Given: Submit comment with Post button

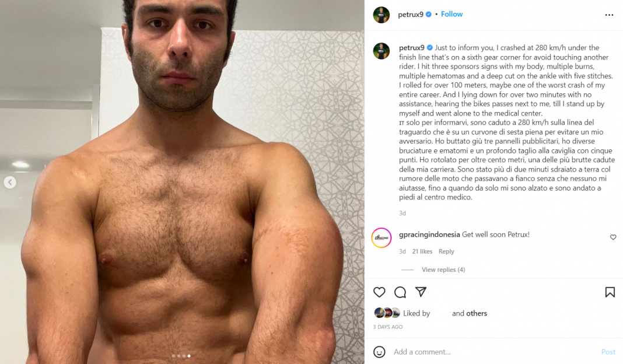Looking at the screenshot, I should coord(608,352).
